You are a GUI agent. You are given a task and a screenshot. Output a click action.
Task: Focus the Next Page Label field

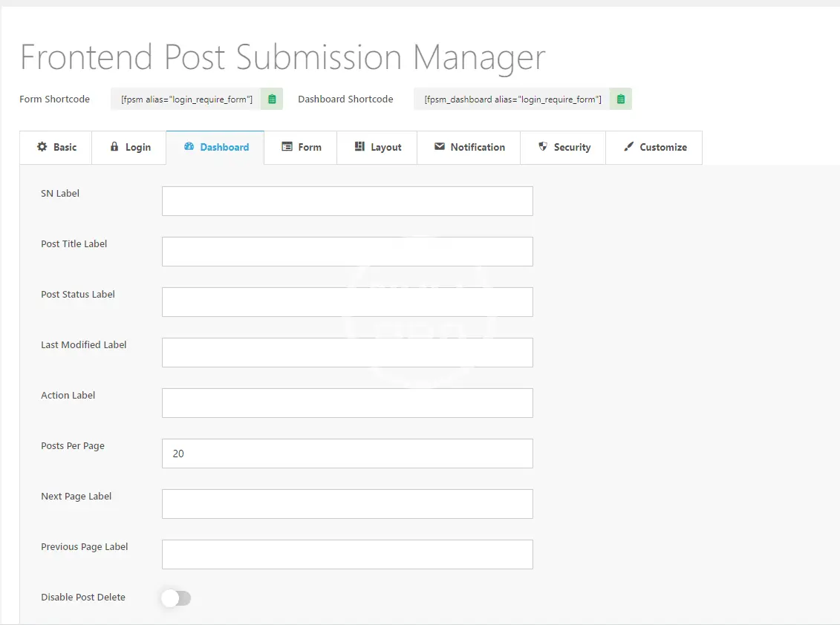point(347,504)
